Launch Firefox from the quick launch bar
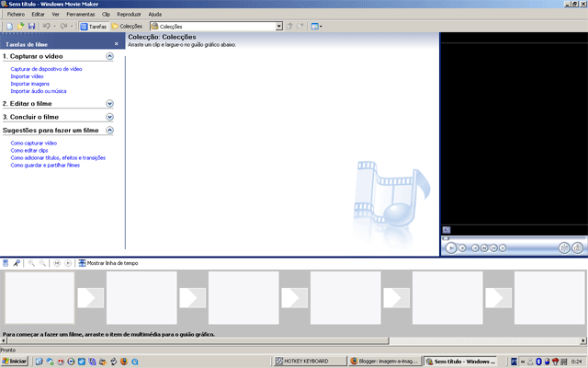Viewport: 588px width, 368px height. [x=124, y=362]
